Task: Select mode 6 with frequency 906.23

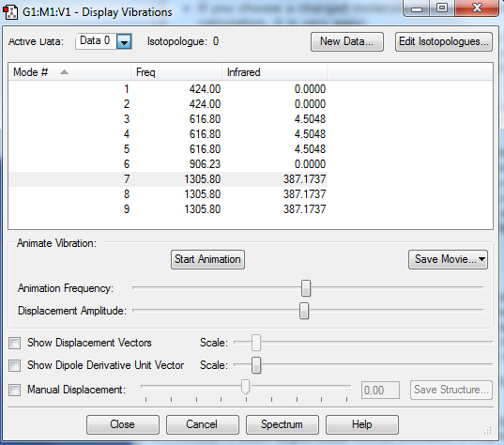Action: tap(168, 164)
